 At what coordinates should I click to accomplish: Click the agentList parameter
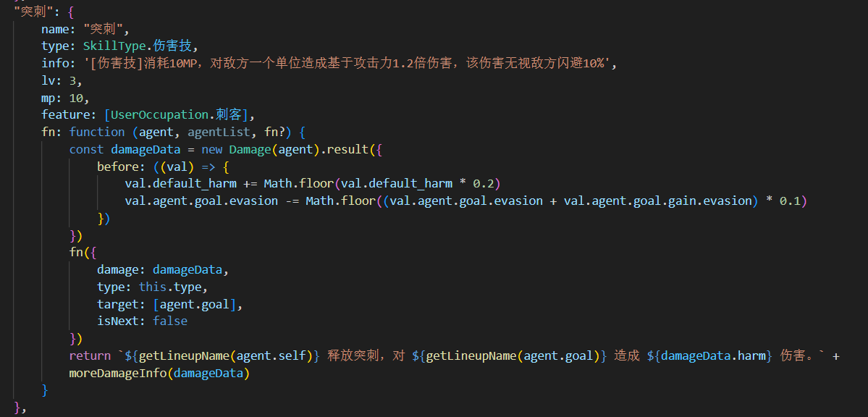(x=219, y=132)
